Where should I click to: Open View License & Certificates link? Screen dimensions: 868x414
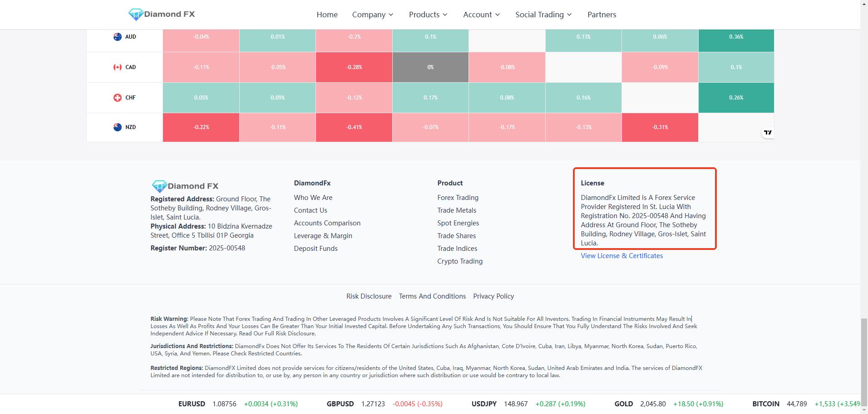click(621, 256)
